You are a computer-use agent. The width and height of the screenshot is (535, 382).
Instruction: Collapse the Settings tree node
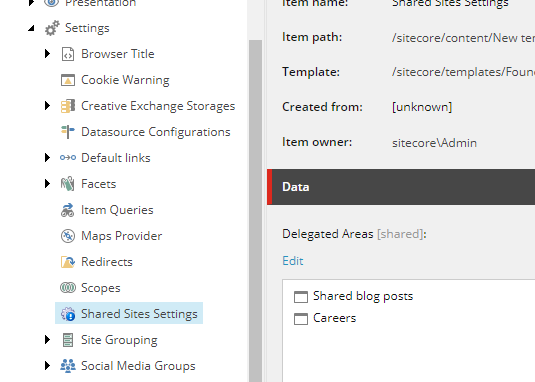click(31, 28)
